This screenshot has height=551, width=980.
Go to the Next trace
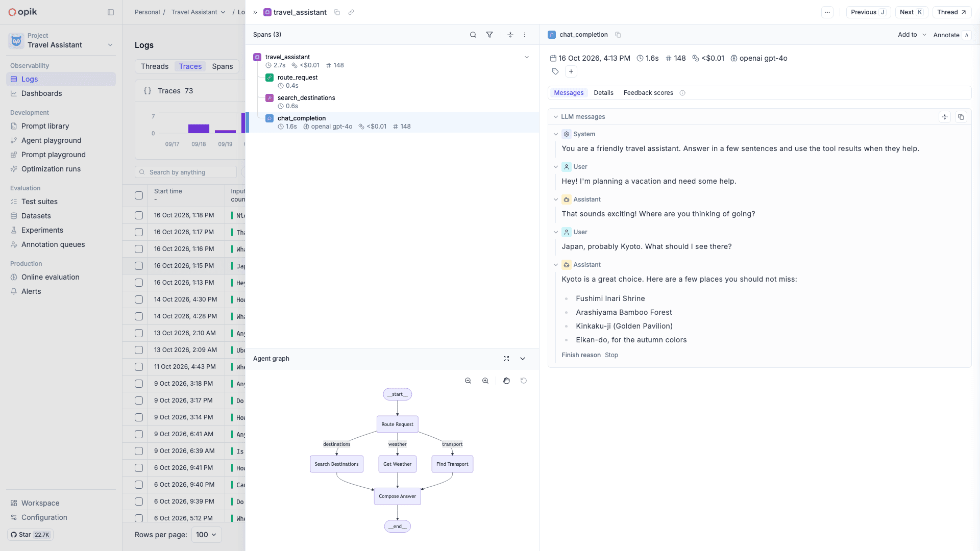click(x=912, y=12)
